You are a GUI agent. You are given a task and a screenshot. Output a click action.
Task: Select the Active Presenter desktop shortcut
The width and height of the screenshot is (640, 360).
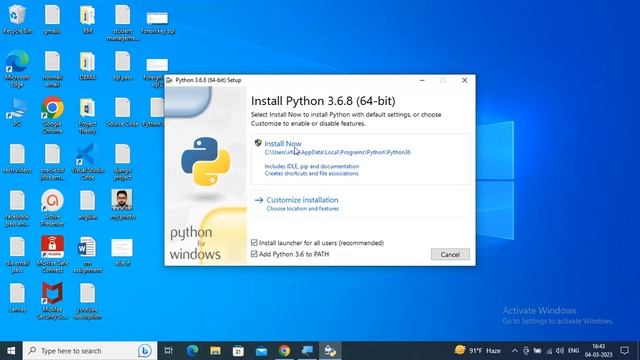coord(52,207)
